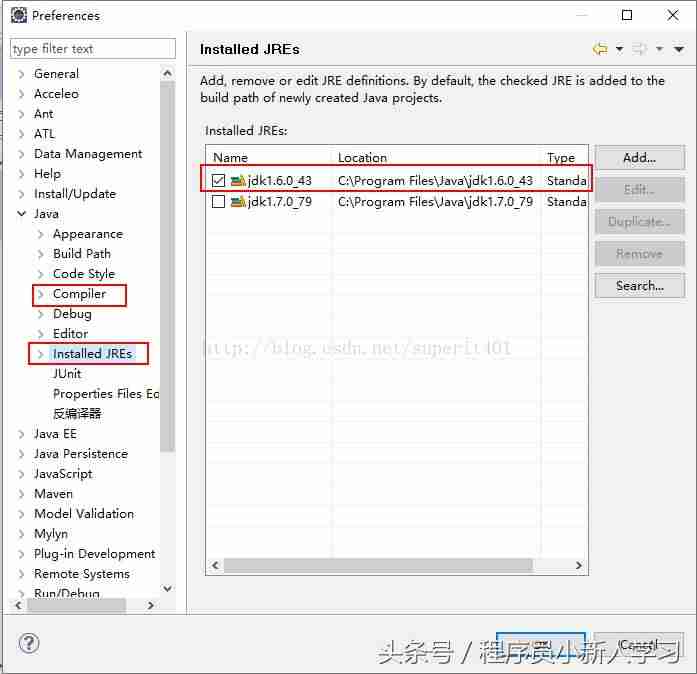The height and width of the screenshot is (674, 697).
Task: Click the Duplicate... button
Action: pyautogui.click(x=639, y=222)
